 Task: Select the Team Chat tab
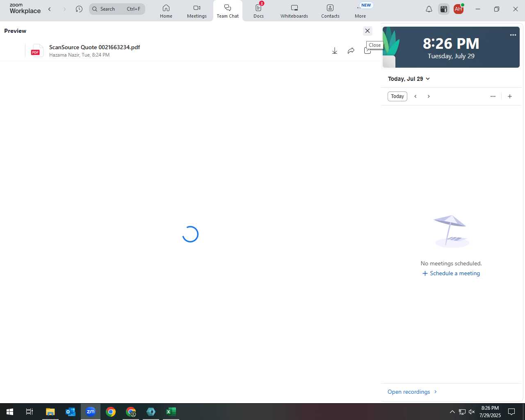point(228,11)
